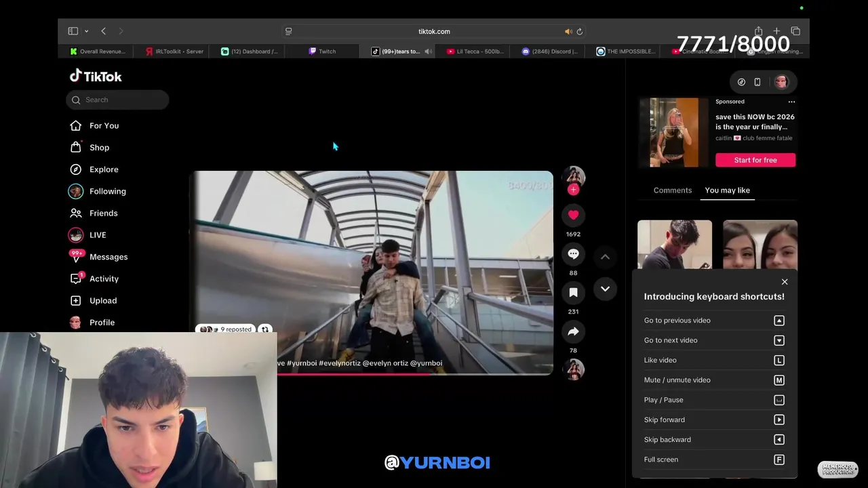This screenshot has height=488, width=868.
Task: Open the #yurnboi hashtag in caption
Action: [x=302, y=363]
